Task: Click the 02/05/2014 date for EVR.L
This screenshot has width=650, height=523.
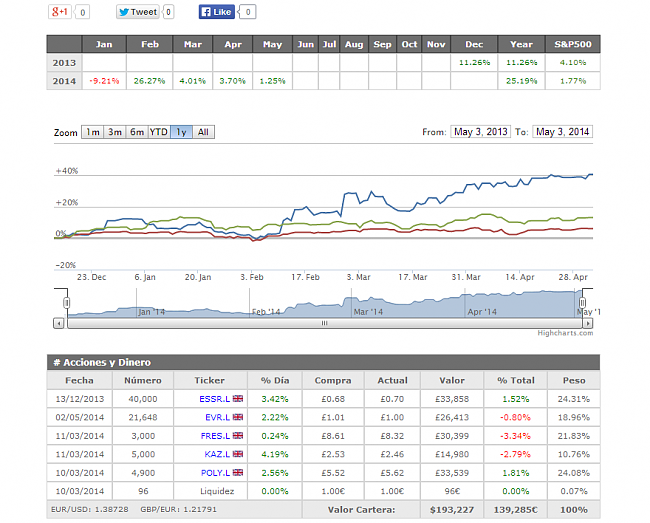Action: pyautogui.click(x=80, y=417)
